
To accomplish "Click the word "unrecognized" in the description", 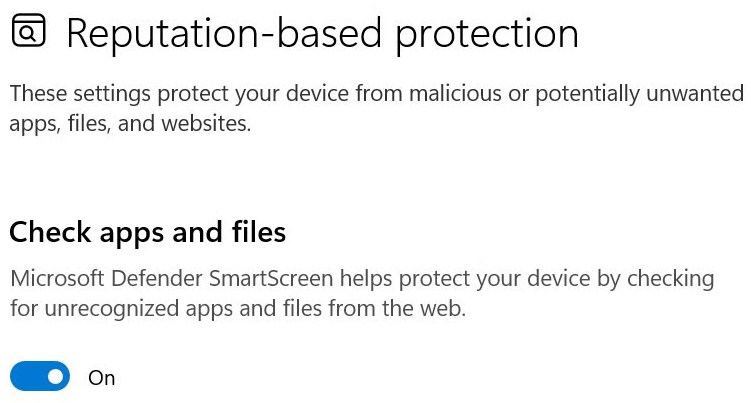I will (99, 308).
